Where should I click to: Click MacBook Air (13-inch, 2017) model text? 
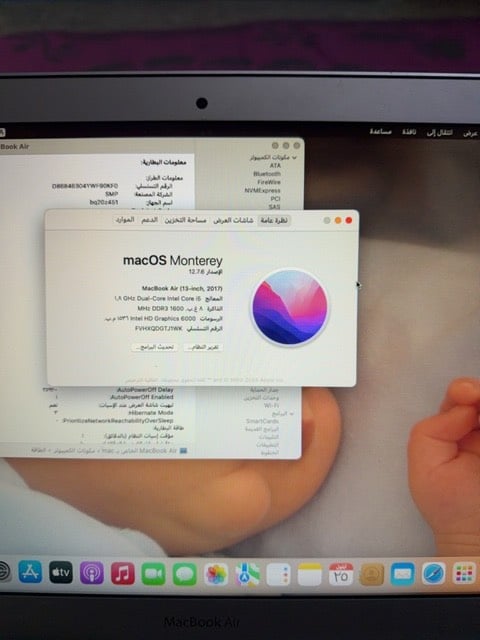(x=182, y=289)
